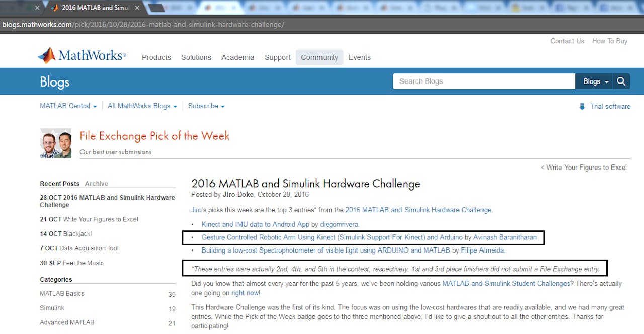Click the How To Buy link

[x=610, y=41]
